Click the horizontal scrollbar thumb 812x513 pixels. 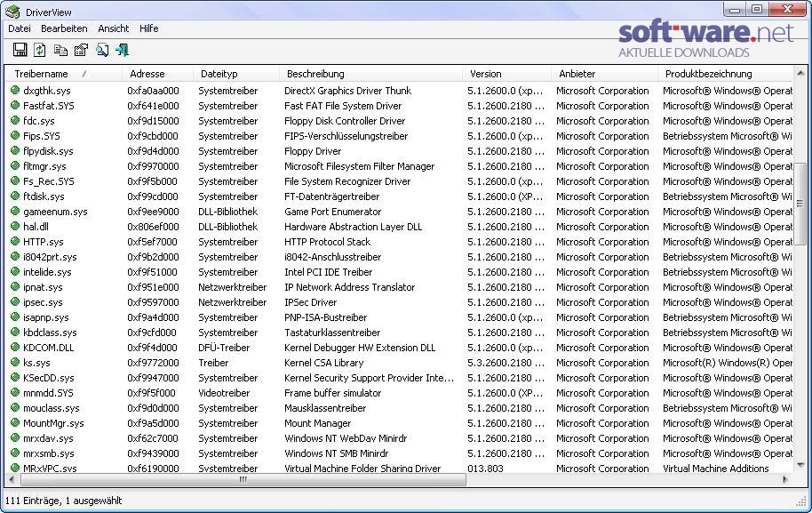(x=243, y=480)
